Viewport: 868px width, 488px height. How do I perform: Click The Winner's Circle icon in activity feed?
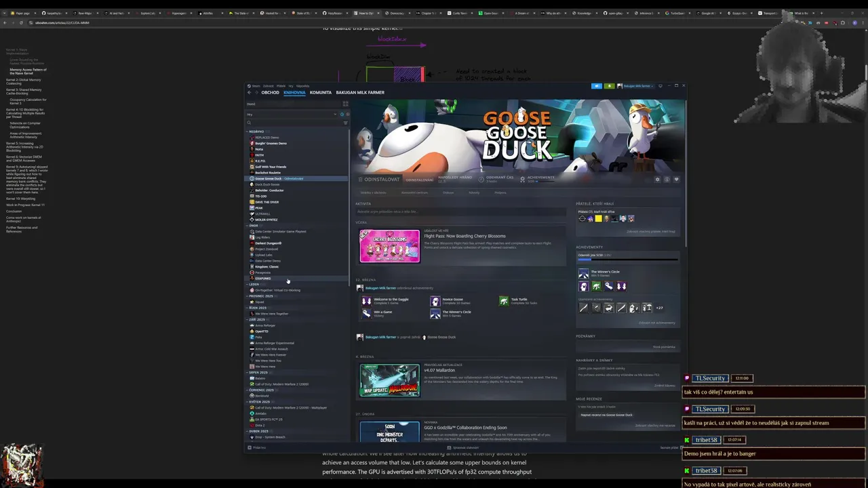[435, 313]
